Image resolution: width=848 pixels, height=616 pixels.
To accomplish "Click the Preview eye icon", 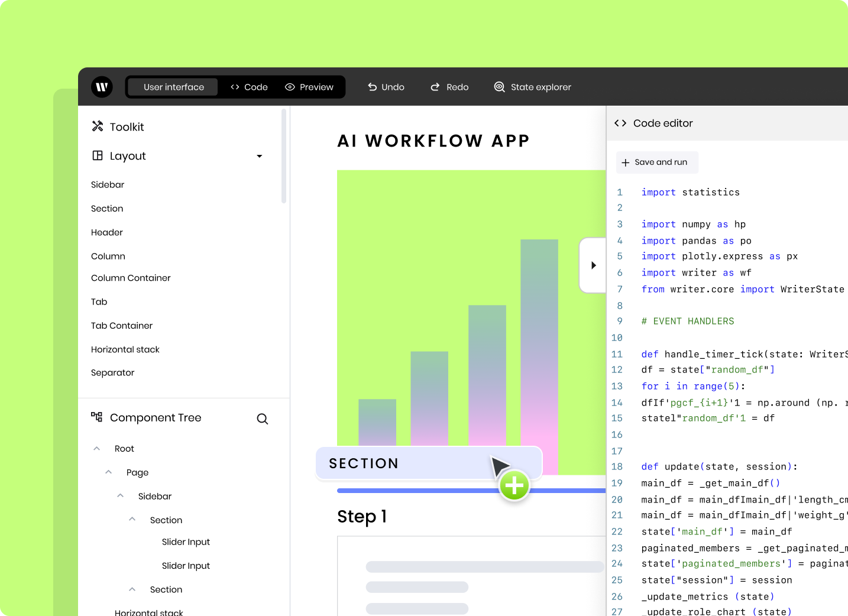I will [x=290, y=87].
